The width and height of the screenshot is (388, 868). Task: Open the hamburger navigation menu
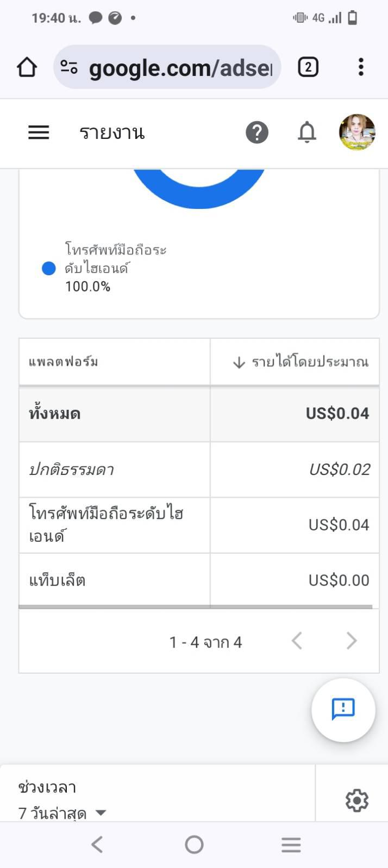point(39,132)
